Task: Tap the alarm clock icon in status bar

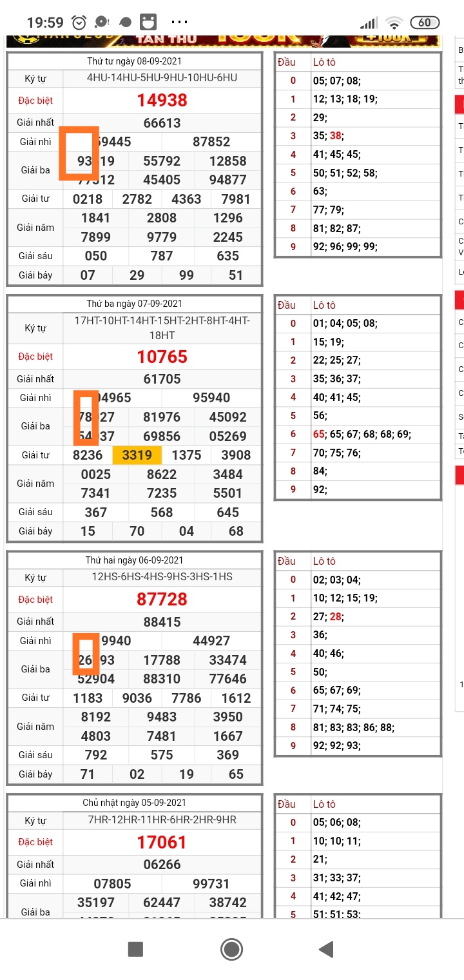Action: pyautogui.click(x=79, y=23)
